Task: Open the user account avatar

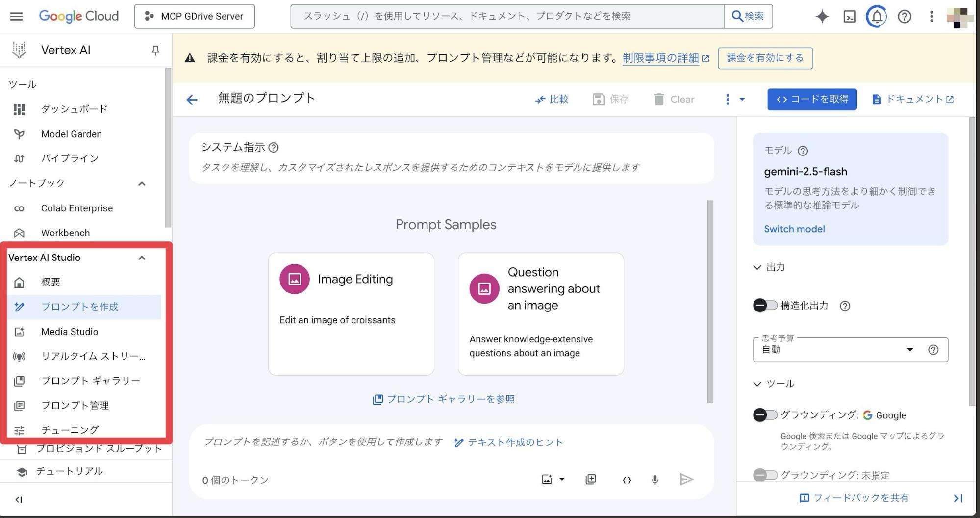Action: pyautogui.click(x=959, y=18)
